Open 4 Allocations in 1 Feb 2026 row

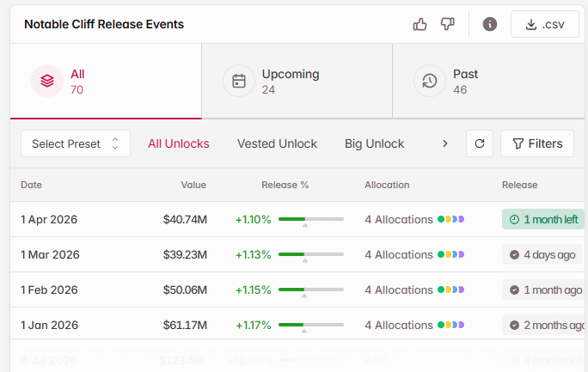(x=399, y=290)
